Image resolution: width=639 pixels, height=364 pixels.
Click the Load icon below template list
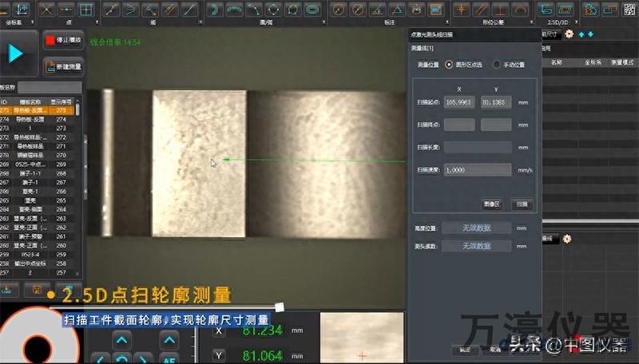[6, 290]
